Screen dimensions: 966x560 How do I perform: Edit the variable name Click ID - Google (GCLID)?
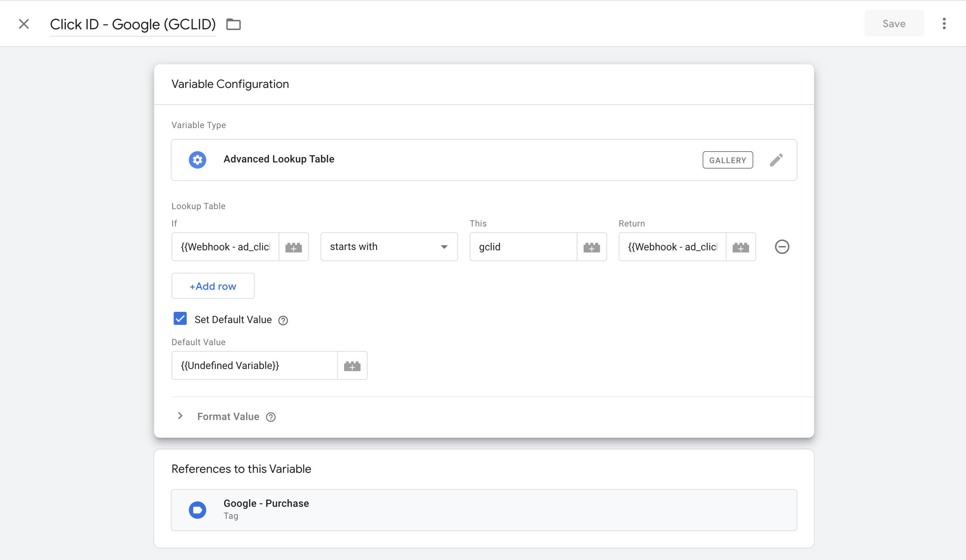pyautogui.click(x=133, y=24)
